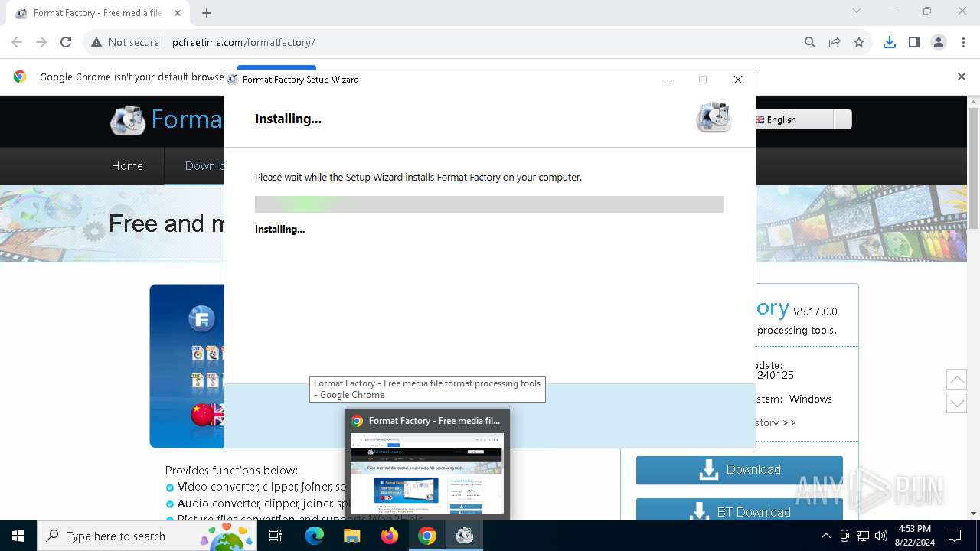This screenshot has width=980, height=551.
Task: Click the browser vertical scrollbar thumb
Action: pos(974,167)
